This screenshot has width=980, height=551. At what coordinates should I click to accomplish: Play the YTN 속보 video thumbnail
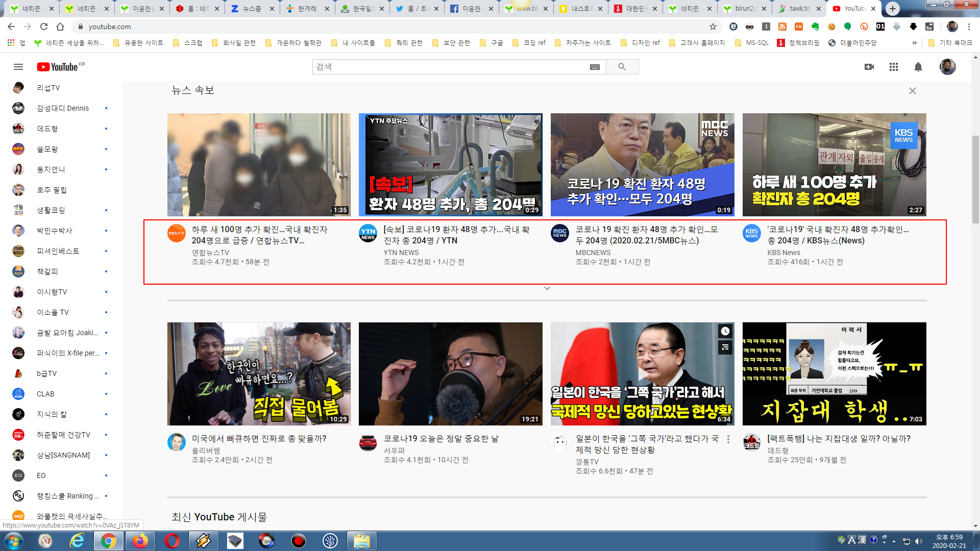451,165
